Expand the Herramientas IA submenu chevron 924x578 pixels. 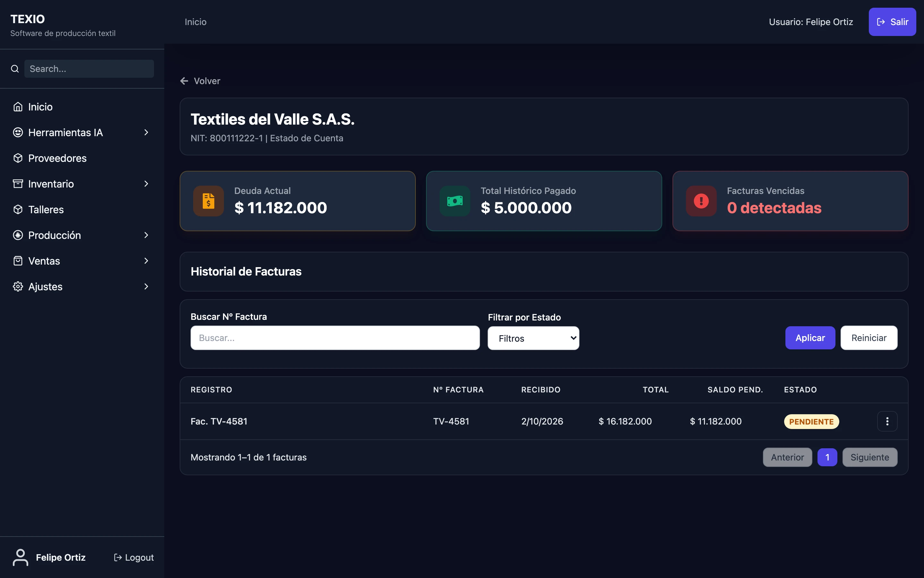point(146,132)
